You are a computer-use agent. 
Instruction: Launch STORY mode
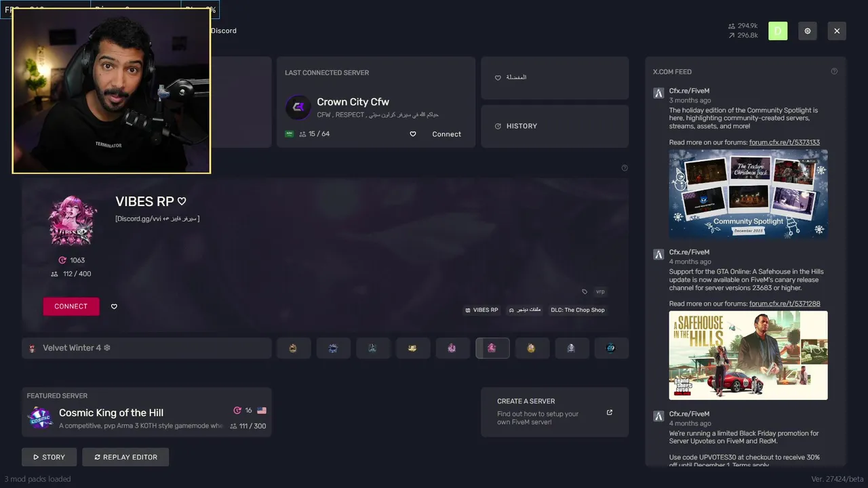(x=49, y=457)
